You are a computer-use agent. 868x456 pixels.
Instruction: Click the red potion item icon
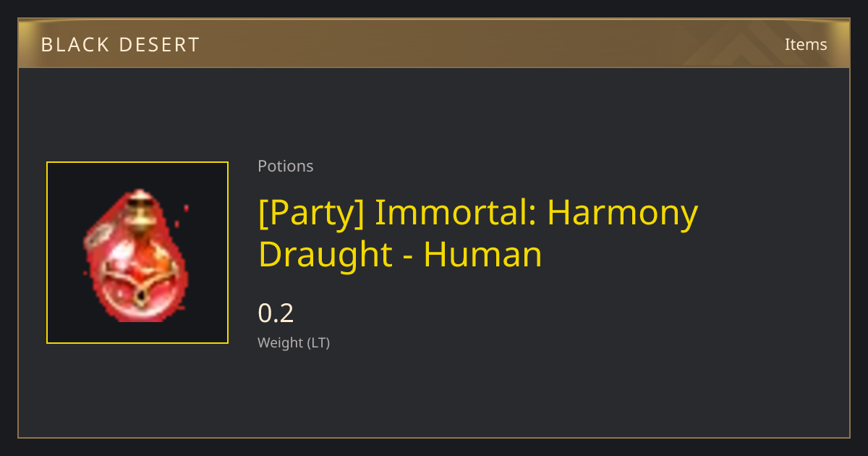(137, 255)
